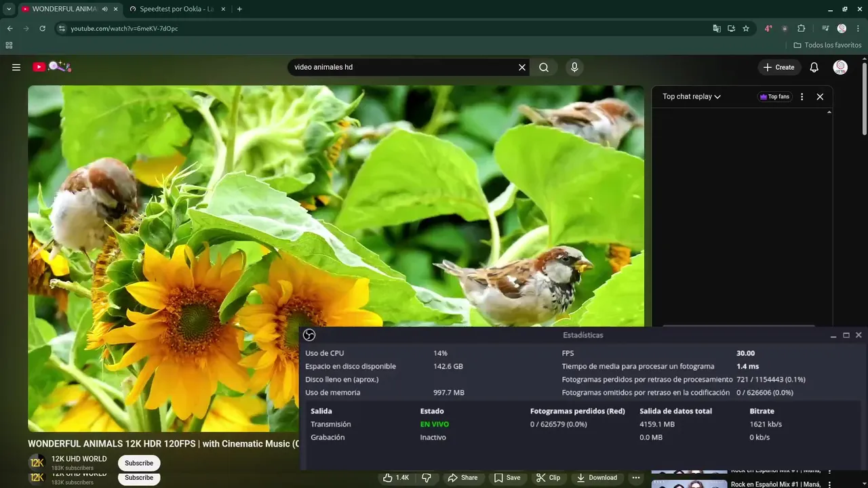The width and height of the screenshot is (868, 488).
Task: Go back in browser history
Action: 9,28
